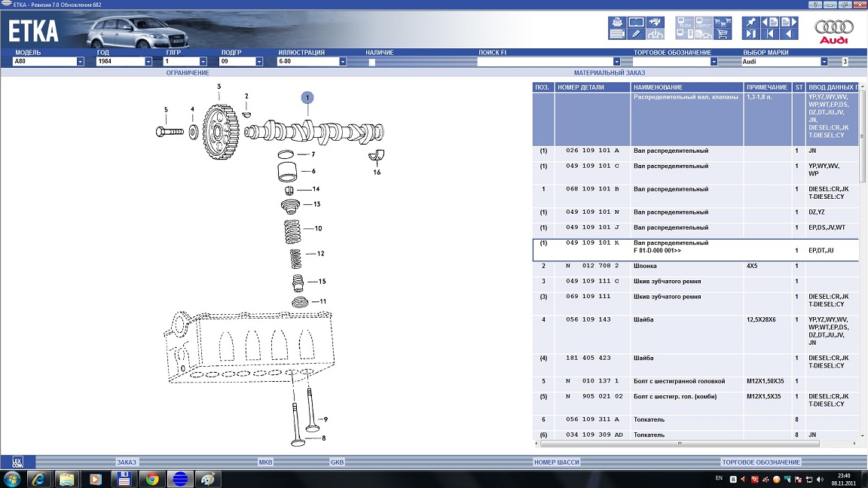
Task: Open Paint from the taskbar
Action: tap(208, 479)
